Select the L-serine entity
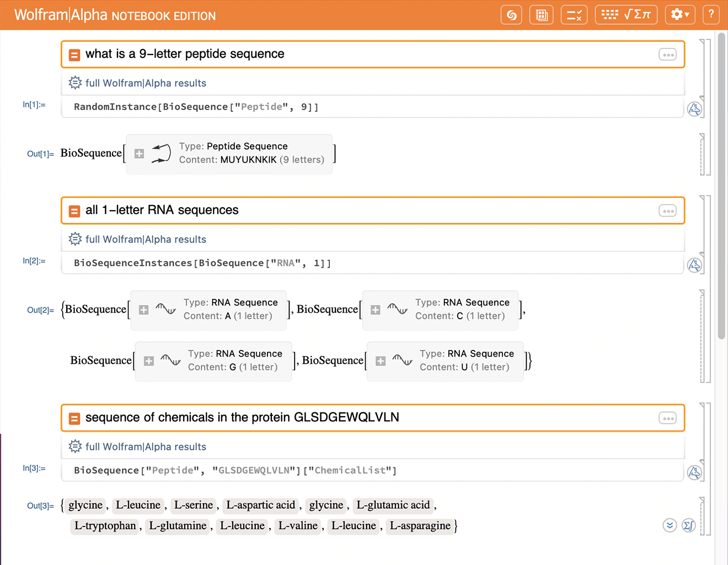Image resolution: width=728 pixels, height=565 pixels. [x=194, y=505]
